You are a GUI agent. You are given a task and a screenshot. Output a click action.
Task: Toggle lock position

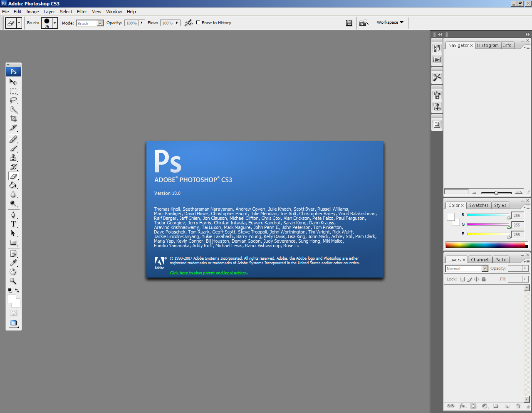(x=477, y=279)
